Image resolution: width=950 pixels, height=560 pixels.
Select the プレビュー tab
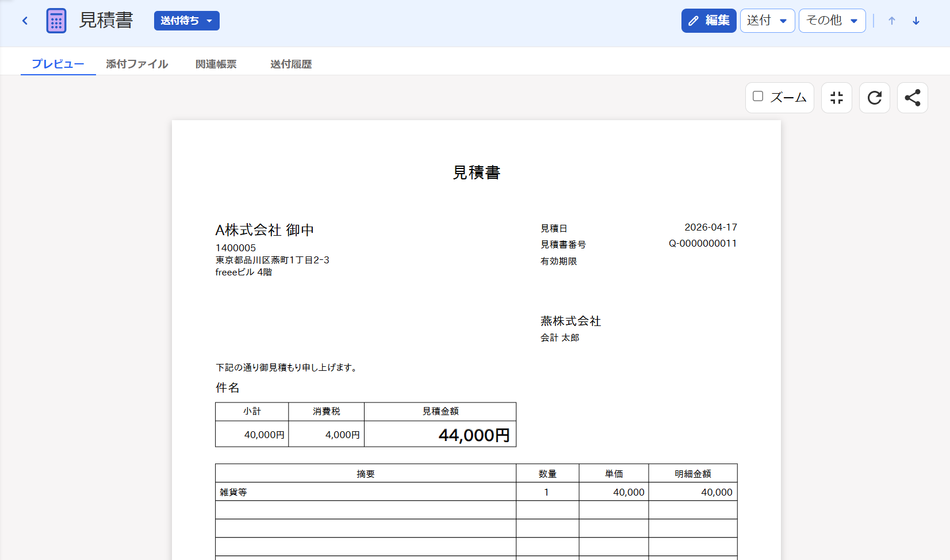pyautogui.click(x=58, y=64)
